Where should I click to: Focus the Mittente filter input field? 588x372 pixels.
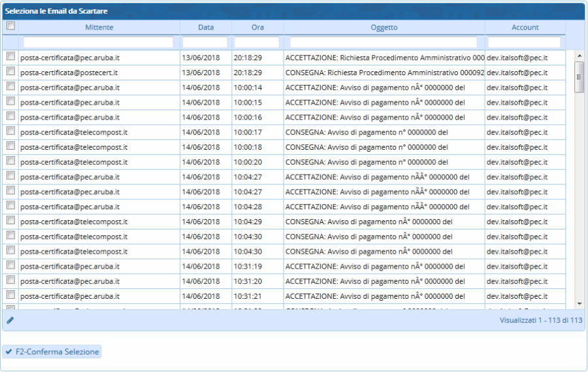click(98, 42)
